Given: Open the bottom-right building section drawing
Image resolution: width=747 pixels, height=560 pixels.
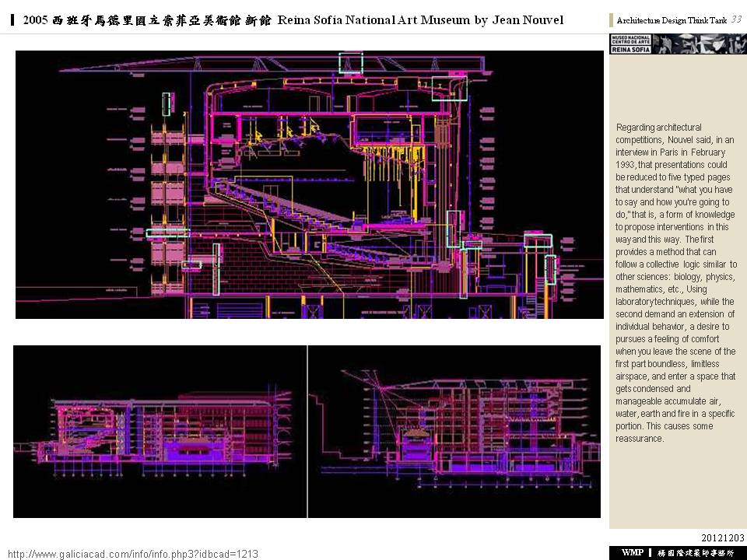Looking at the screenshot, I should pyautogui.click(x=455, y=432).
